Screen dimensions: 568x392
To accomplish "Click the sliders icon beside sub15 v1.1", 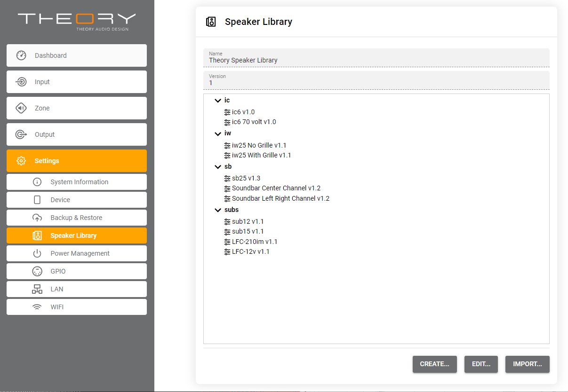I will click(228, 232).
